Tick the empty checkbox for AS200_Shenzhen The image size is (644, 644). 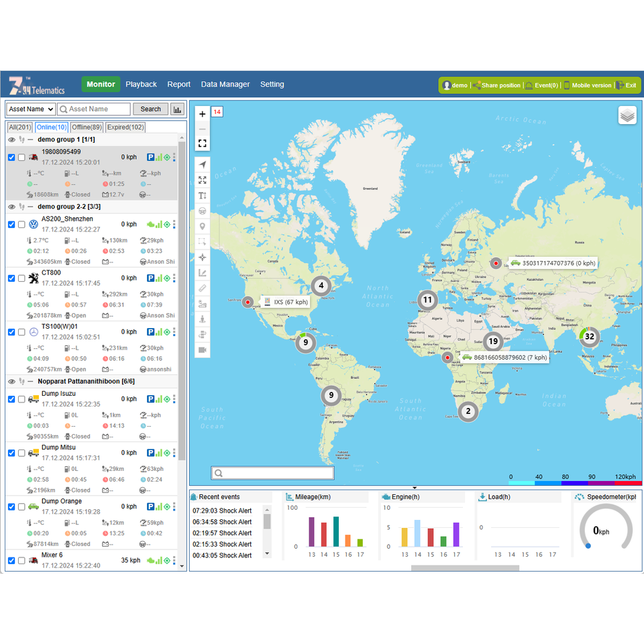(x=21, y=225)
